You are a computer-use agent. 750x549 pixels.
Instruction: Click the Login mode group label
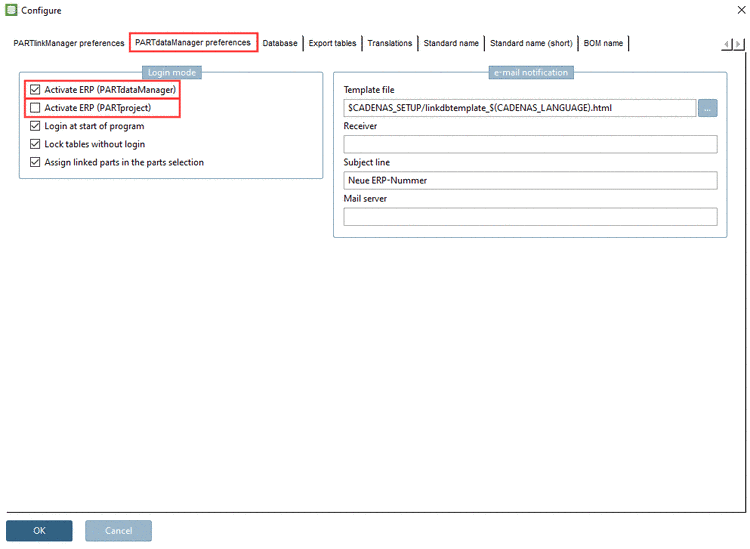pyautogui.click(x=172, y=72)
